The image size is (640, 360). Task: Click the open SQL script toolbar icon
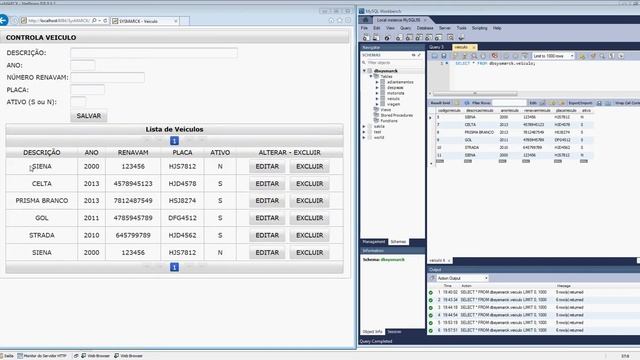pos(376,38)
